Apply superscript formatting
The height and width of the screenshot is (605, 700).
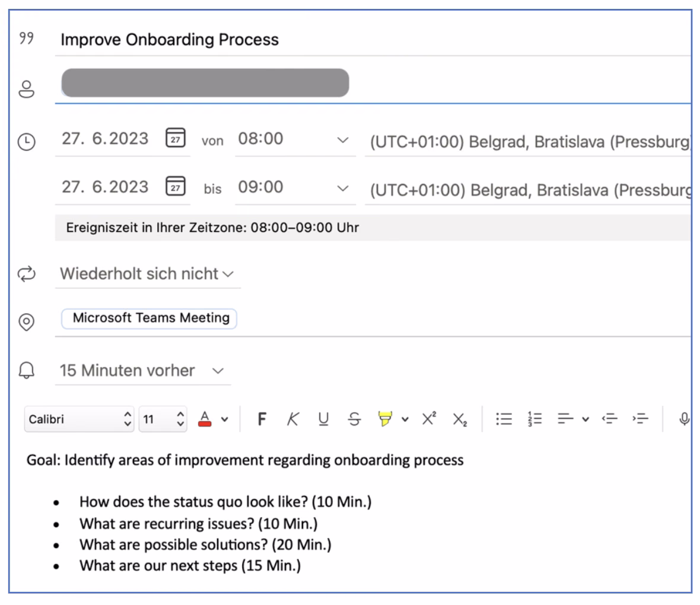point(429,418)
